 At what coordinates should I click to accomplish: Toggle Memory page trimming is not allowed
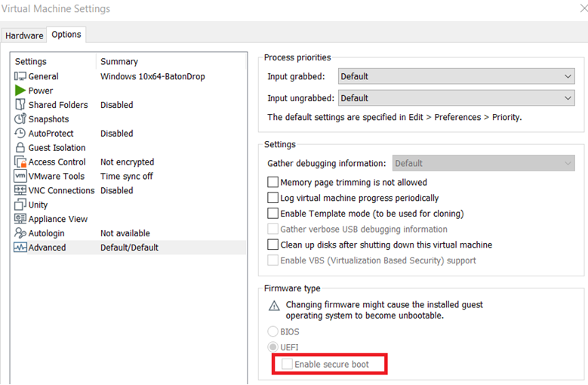coord(272,182)
